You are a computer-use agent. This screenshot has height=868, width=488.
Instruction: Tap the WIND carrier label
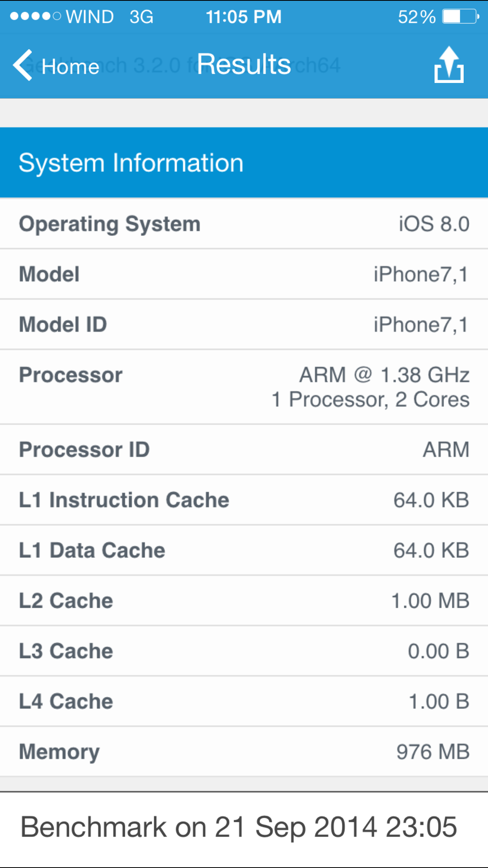pyautogui.click(x=90, y=17)
